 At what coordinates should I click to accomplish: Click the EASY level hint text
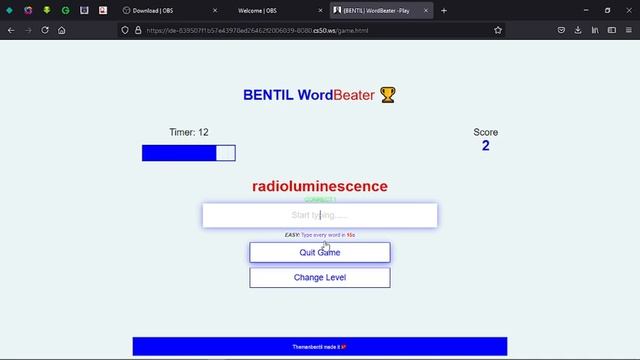(320, 235)
